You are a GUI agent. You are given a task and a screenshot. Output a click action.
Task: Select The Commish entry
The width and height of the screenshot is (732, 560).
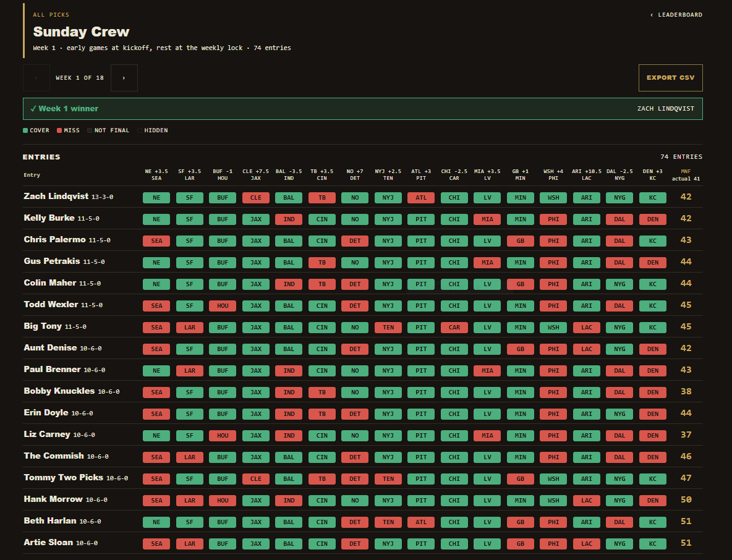point(54,456)
